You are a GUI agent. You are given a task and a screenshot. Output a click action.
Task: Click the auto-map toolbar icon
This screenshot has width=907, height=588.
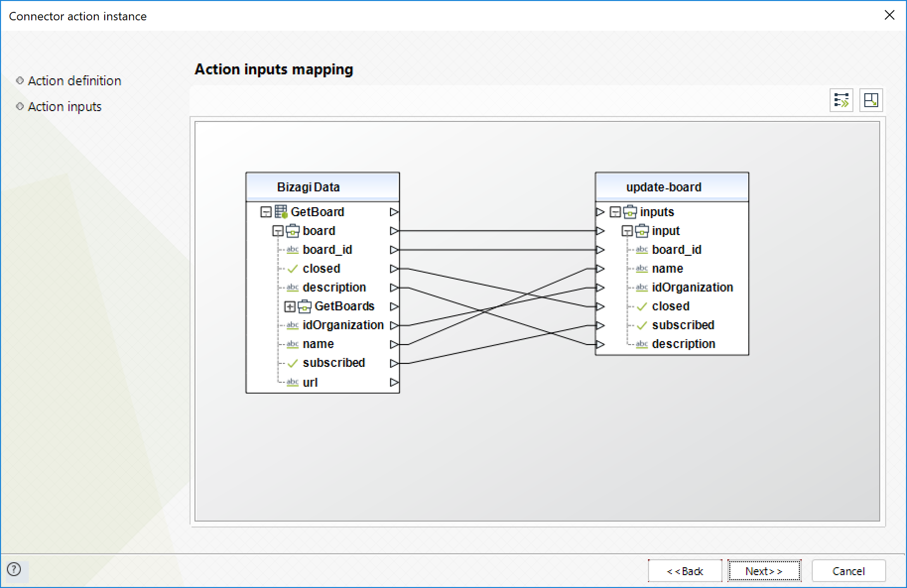[842, 100]
